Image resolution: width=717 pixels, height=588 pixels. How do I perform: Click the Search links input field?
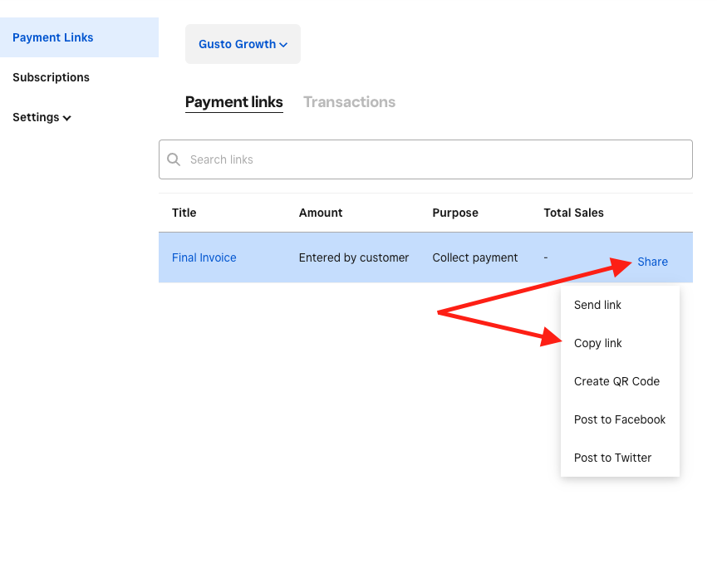coord(425,159)
